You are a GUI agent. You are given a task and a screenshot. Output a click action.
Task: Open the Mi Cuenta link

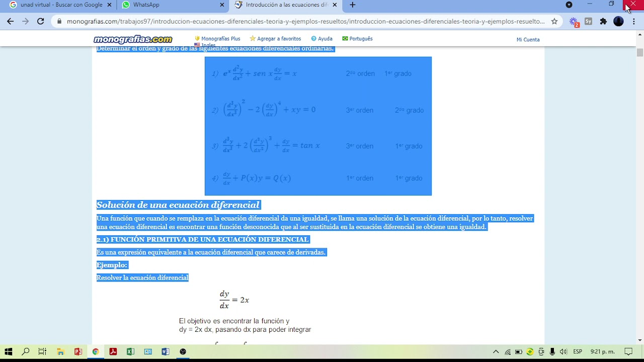coord(528,40)
